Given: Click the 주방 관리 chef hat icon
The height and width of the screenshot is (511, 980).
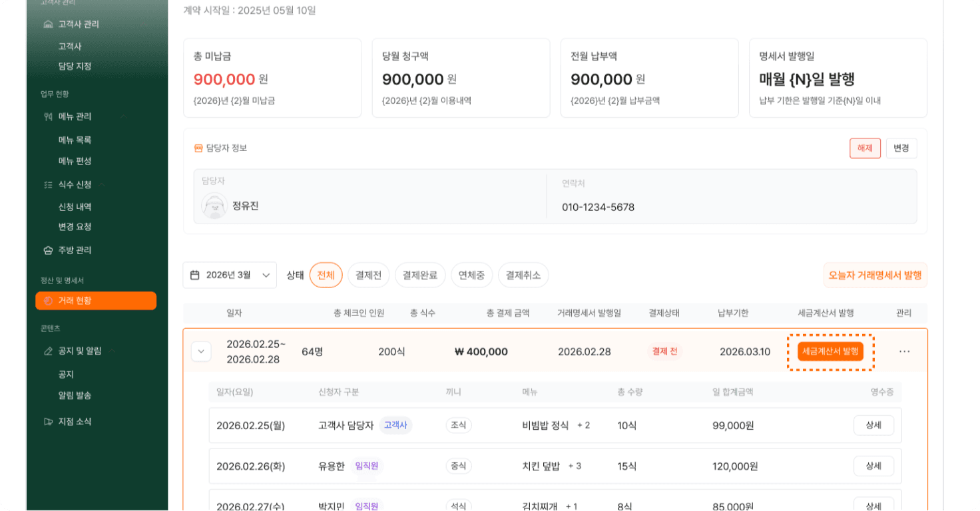Looking at the screenshot, I should (x=48, y=251).
